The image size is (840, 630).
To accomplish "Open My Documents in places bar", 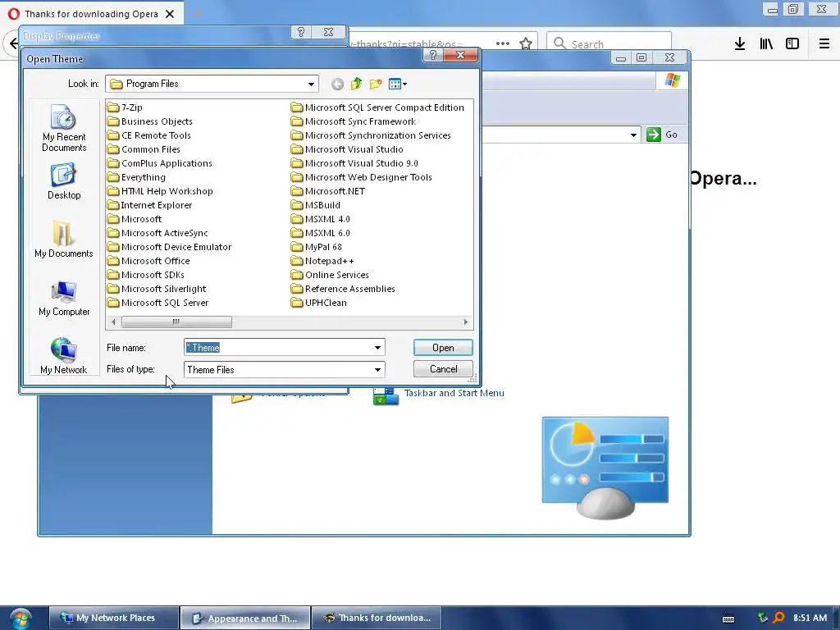I will coord(64,240).
